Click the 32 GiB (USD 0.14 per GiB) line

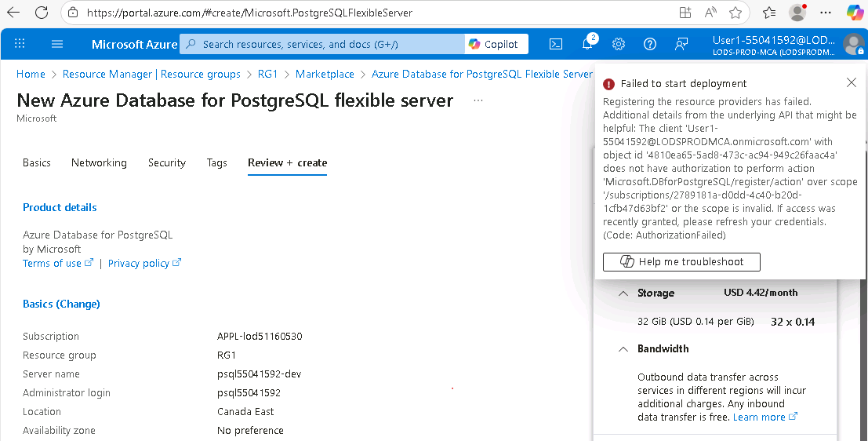[x=695, y=321]
